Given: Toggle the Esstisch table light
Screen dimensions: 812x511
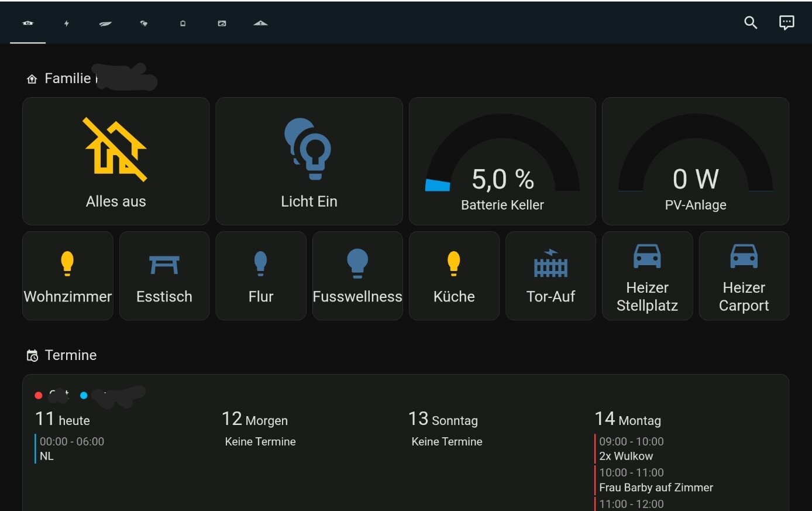Looking at the screenshot, I should point(164,276).
